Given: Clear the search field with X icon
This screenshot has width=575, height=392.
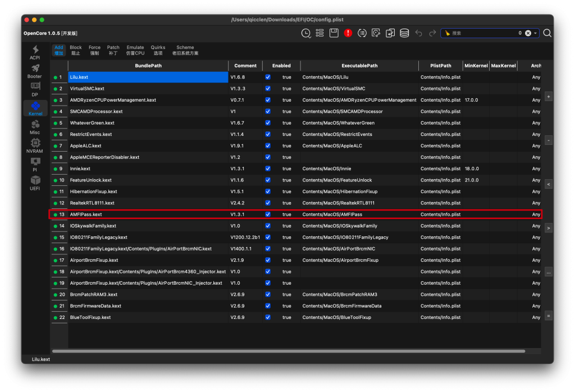Looking at the screenshot, I should point(528,33).
